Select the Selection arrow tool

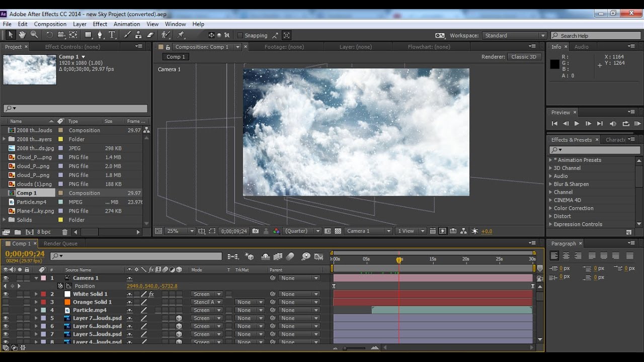click(x=11, y=35)
